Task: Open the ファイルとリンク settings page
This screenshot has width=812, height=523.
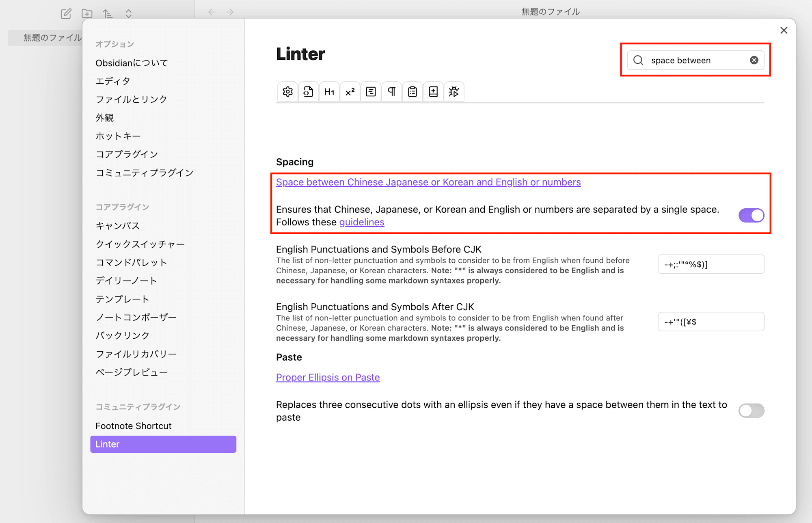Action: (131, 99)
